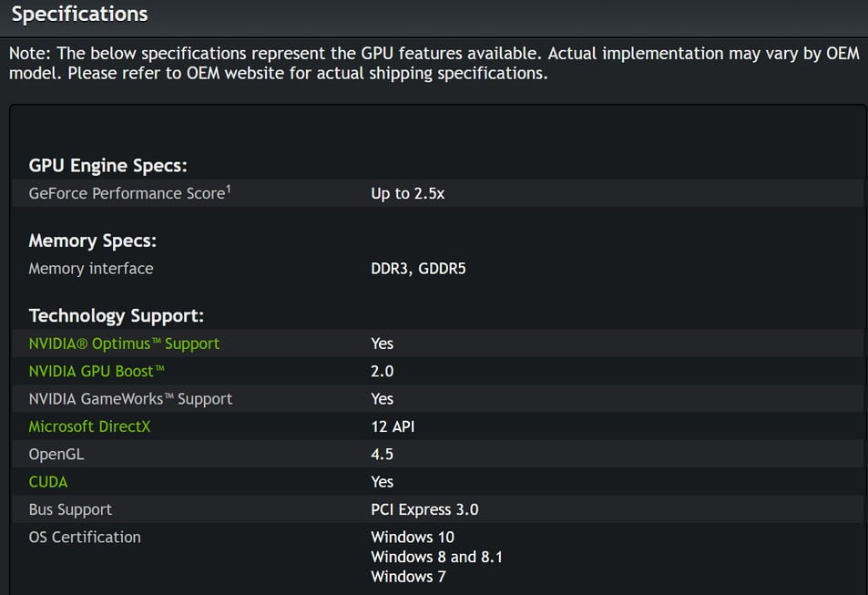Click the 'Windows 7' entry
Image resolution: width=868 pixels, height=595 pixels.
[408, 577]
